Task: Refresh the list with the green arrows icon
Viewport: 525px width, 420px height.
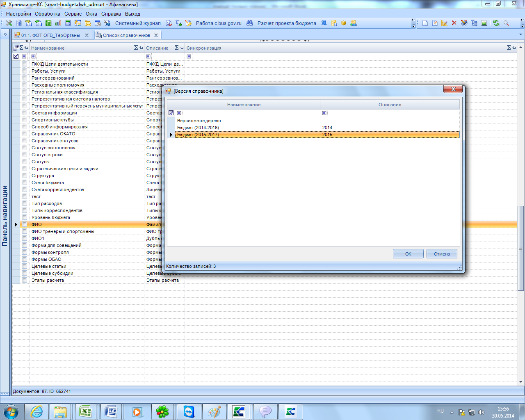Action: (496, 23)
